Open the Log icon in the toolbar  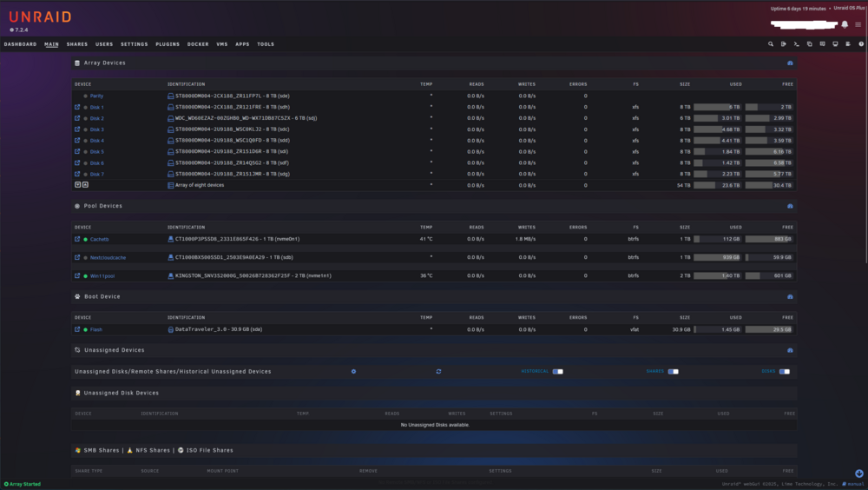[x=848, y=43]
